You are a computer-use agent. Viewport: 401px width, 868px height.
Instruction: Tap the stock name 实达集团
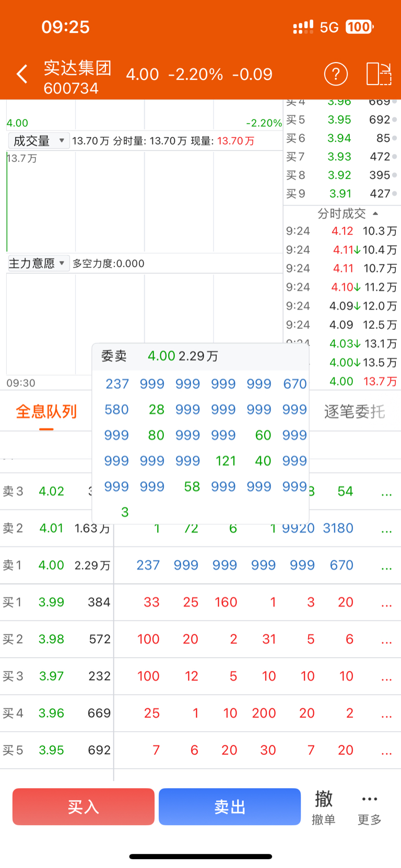click(x=77, y=67)
